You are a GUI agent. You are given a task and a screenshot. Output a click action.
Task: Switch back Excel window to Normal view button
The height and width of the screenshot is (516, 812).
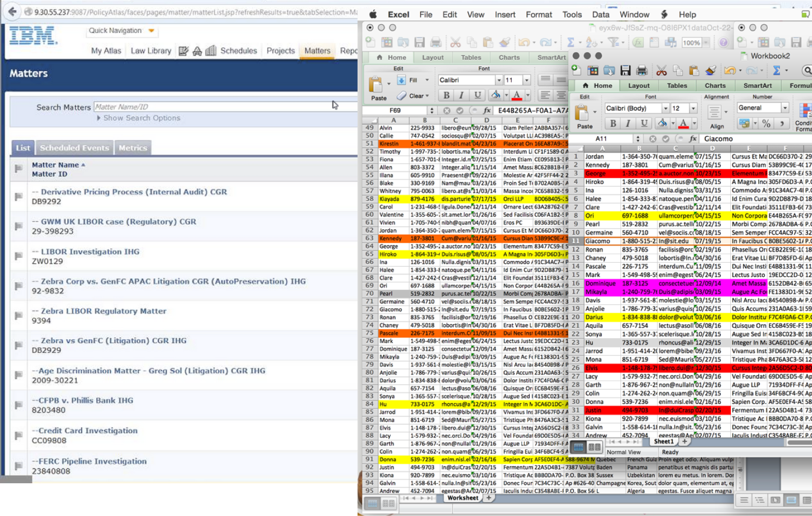coord(373,503)
